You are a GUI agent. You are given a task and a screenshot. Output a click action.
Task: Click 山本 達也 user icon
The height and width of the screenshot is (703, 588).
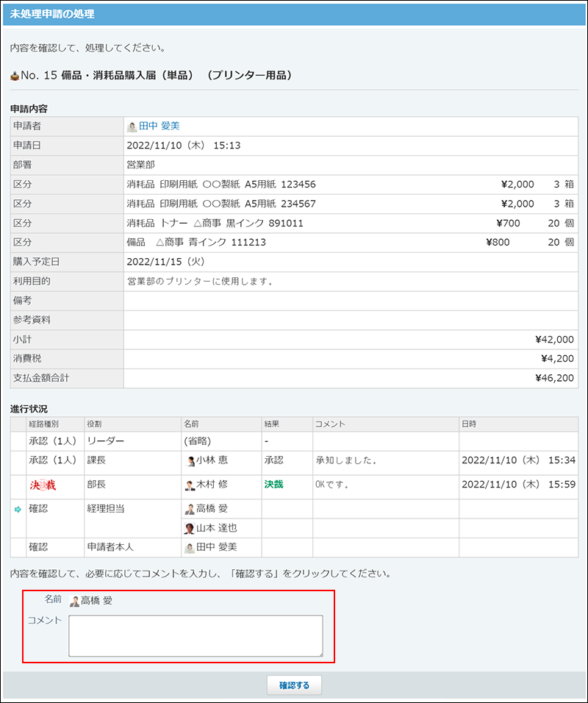click(190, 529)
